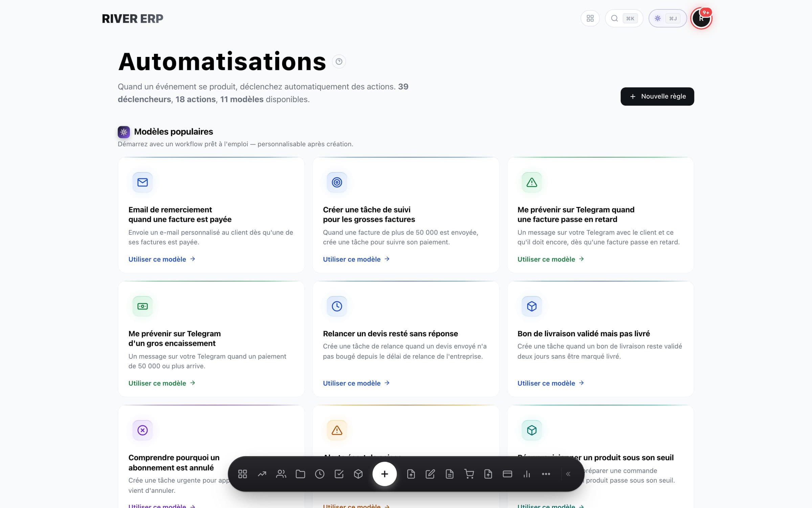Open the dashboard grid icon in bottom dock

tap(243, 474)
